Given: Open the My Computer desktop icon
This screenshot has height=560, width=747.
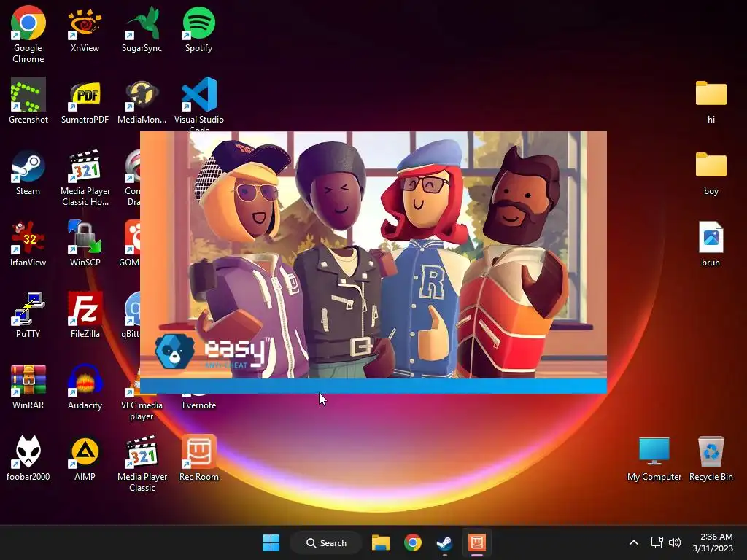Looking at the screenshot, I should [x=654, y=459].
